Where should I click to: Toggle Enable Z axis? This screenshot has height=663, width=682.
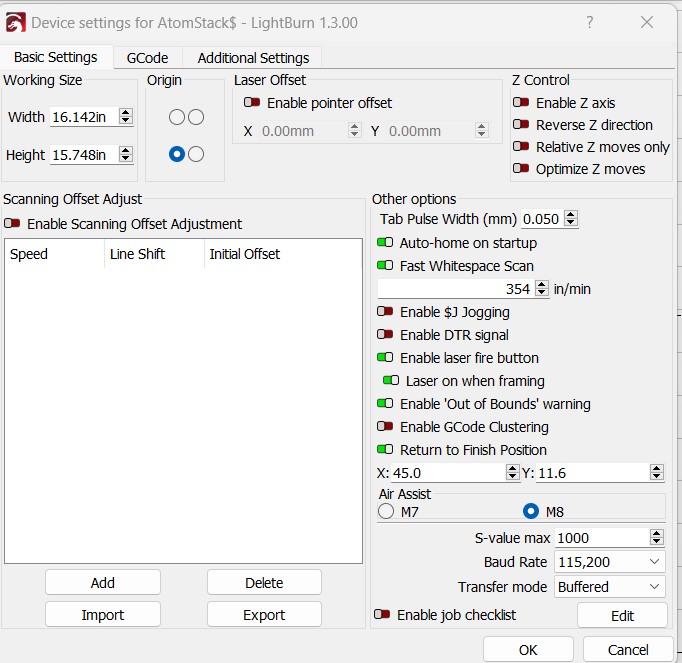tap(521, 103)
